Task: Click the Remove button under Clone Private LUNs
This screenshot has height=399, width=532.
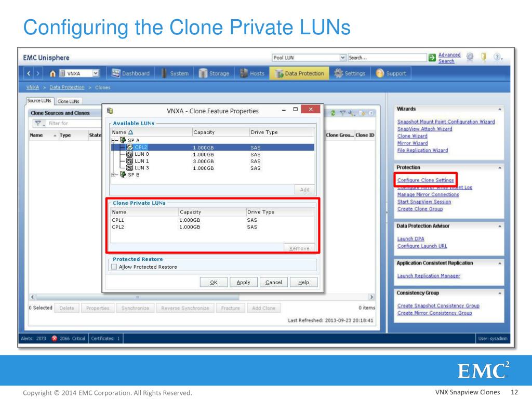Action: tap(299, 248)
